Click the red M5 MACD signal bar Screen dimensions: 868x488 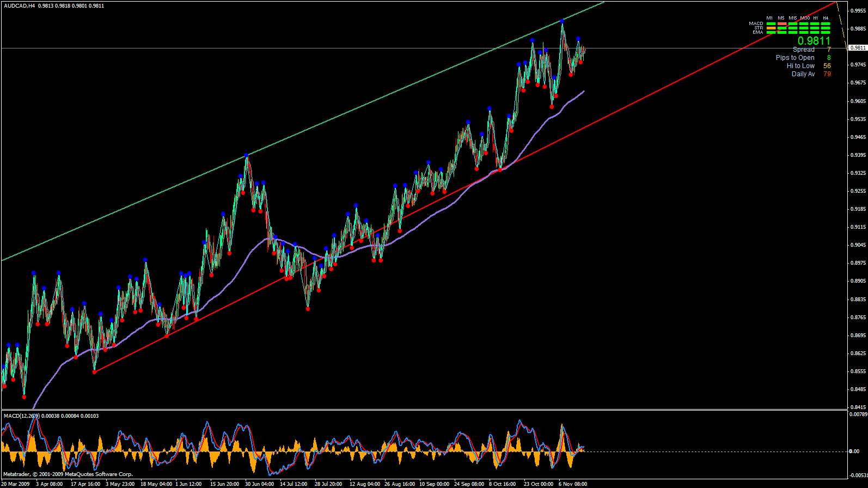point(782,24)
